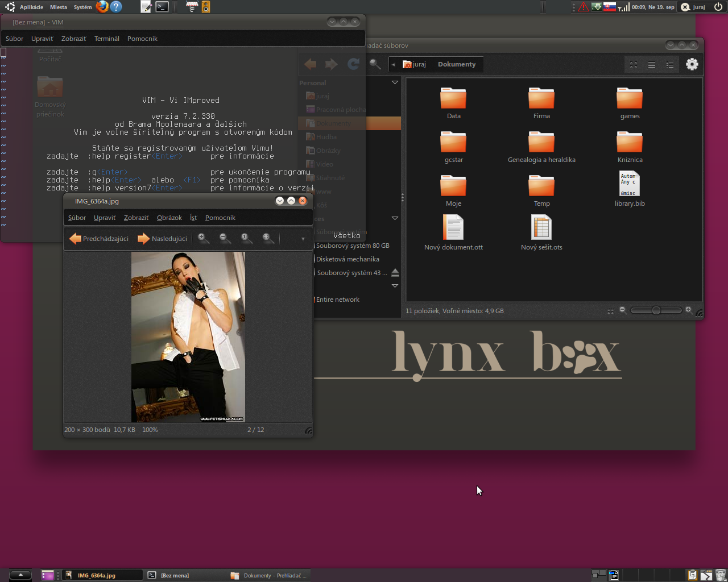Switch file manager to icon view
This screenshot has height=582, width=728.
point(634,65)
